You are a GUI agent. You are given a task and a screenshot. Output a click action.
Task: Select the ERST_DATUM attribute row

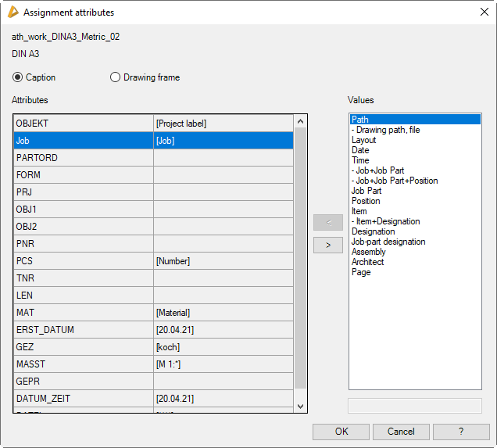tap(83, 330)
